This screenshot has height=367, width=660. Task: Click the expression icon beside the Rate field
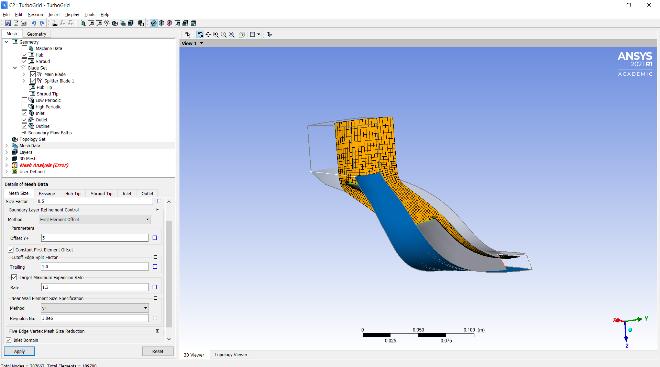tap(155, 287)
